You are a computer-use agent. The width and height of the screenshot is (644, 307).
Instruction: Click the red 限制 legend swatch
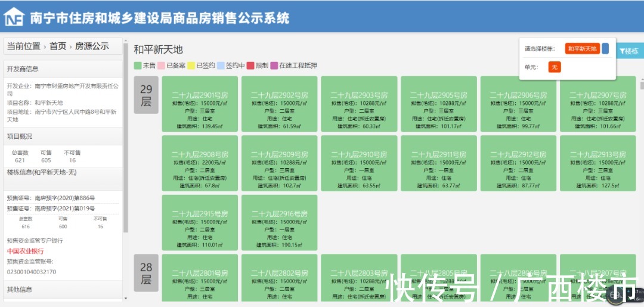click(x=250, y=66)
